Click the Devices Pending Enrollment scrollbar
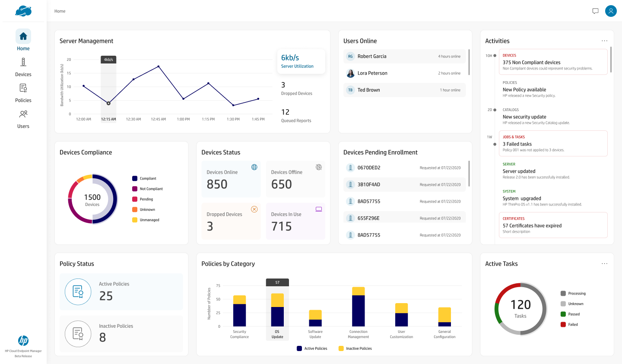Image resolution: width=622 pixels, height=364 pixels. (x=469, y=174)
